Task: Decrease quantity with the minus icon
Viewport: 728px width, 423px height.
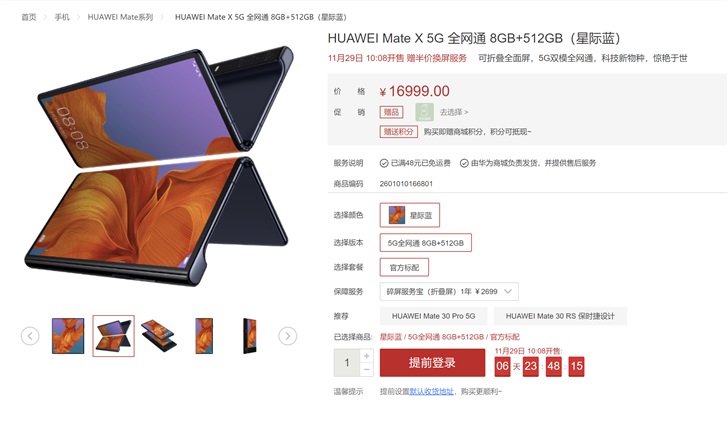Action: [366, 370]
